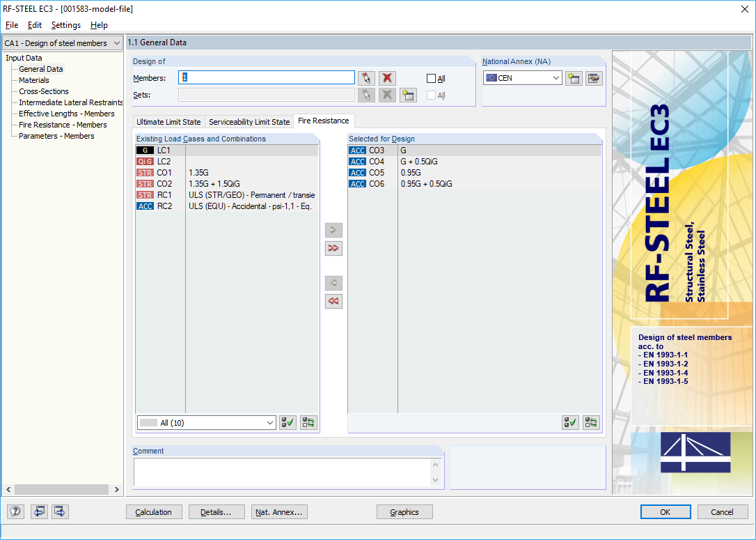Switch to Ultimate Limit State tab
Image resolution: width=756 pixels, height=540 pixels.
pos(168,122)
